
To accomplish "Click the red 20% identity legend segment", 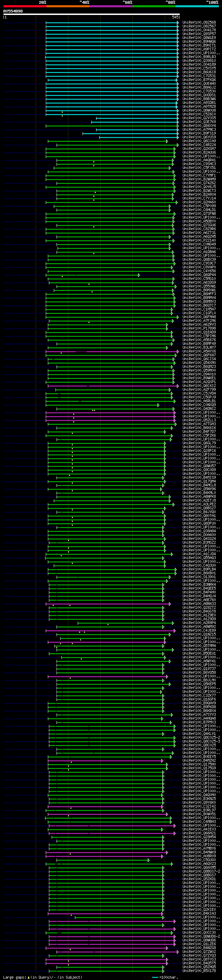I will (25, 6).
